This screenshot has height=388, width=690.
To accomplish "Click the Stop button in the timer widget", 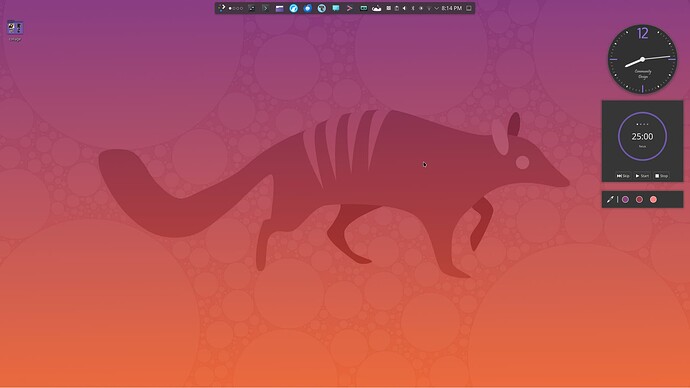I will (x=661, y=176).
